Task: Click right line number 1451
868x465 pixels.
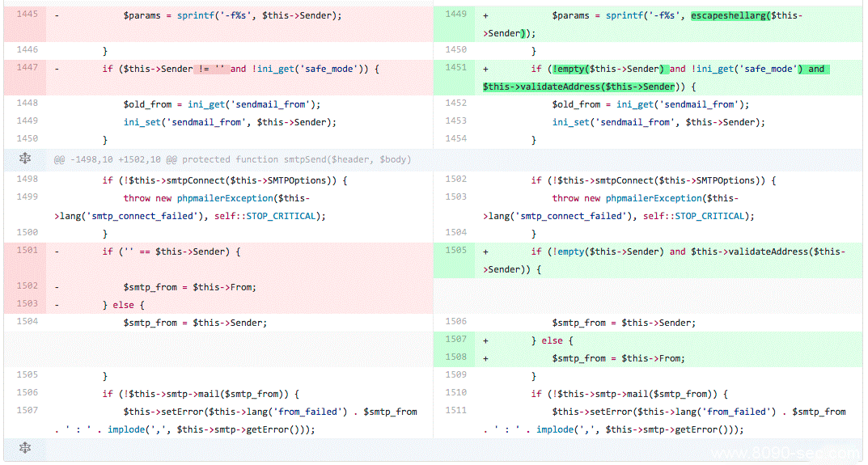Action: tap(455, 67)
